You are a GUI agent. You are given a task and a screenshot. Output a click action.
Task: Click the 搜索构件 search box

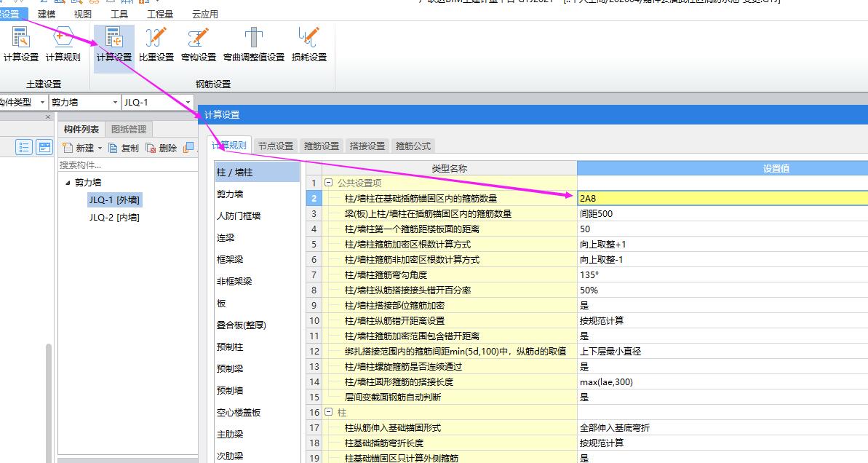[x=128, y=165]
